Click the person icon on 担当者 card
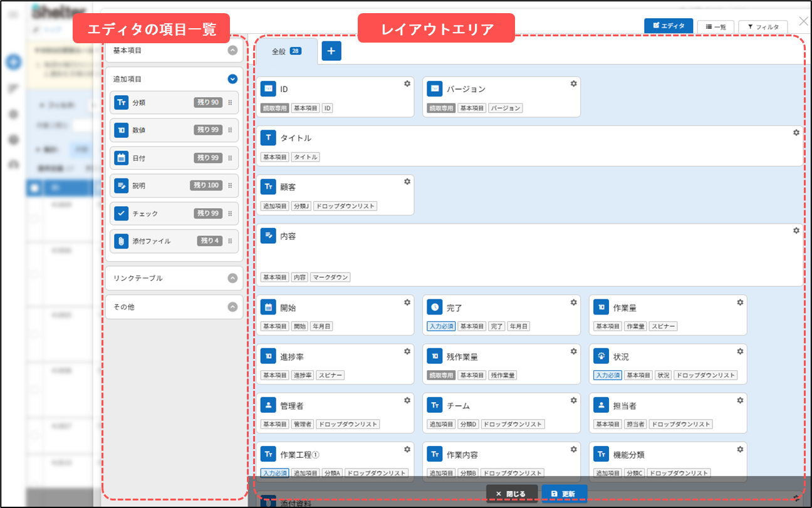The width and height of the screenshot is (812, 508). pyautogui.click(x=601, y=405)
